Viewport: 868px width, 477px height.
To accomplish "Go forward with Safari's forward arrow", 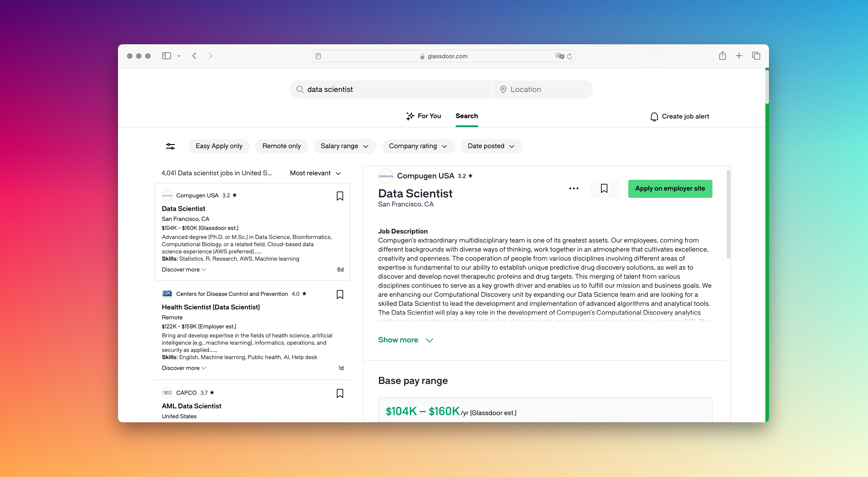I will pyautogui.click(x=210, y=56).
